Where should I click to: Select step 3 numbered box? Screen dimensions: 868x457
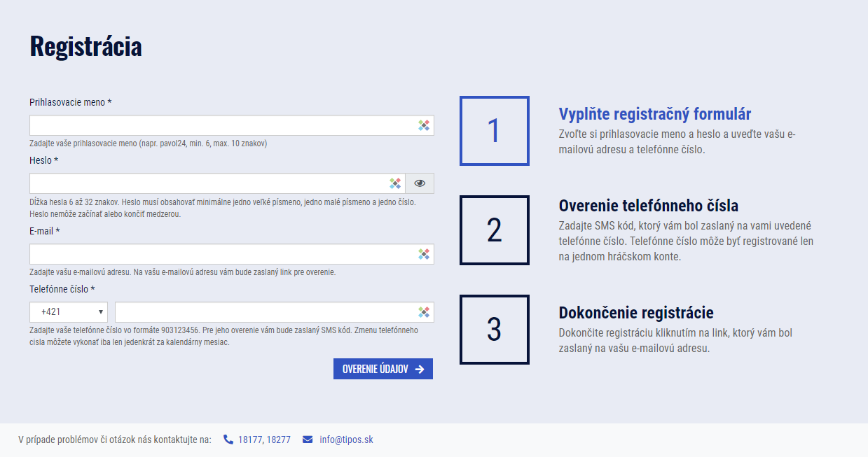[495, 330]
